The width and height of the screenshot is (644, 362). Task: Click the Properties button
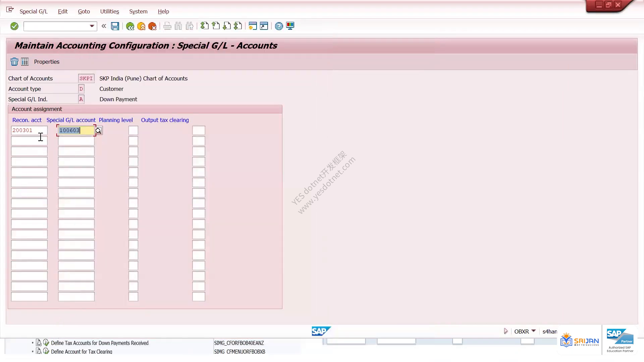coord(47,62)
